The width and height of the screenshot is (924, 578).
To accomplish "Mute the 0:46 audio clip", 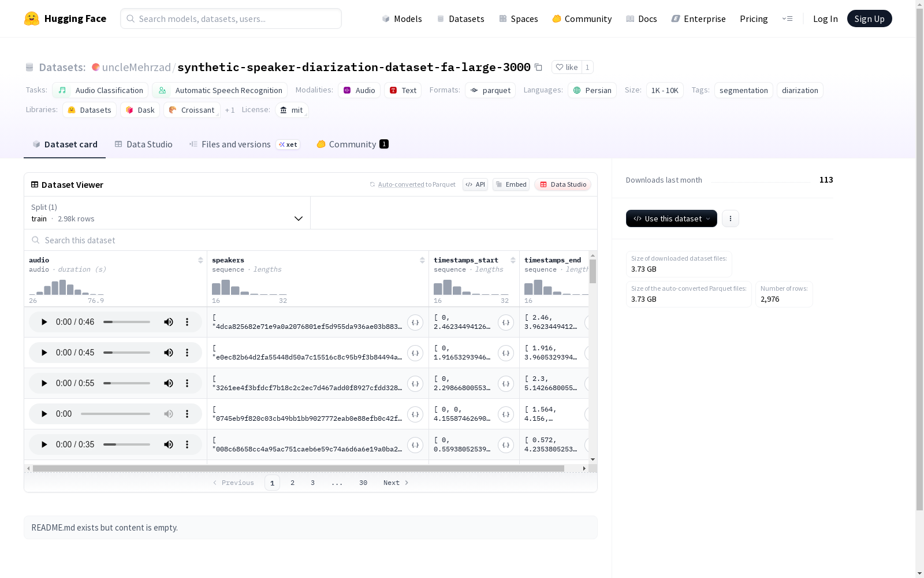I will (169, 322).
